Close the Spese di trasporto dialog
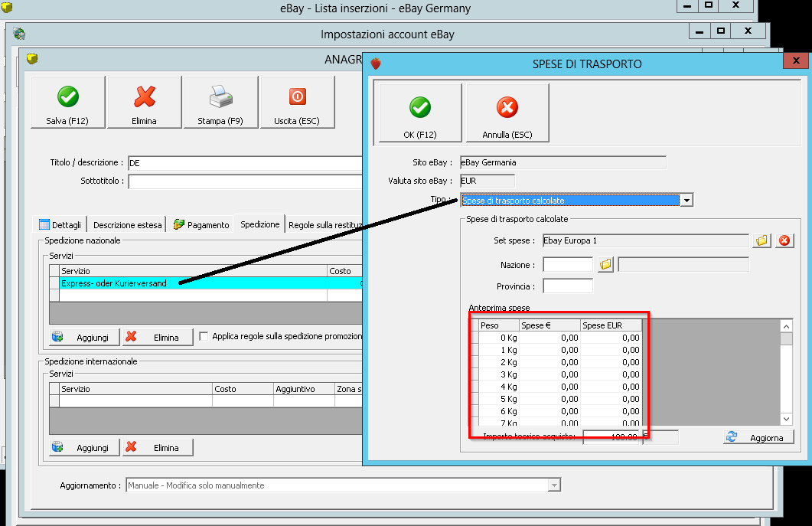Viewport: 812px width, 526px height. [797, 60]
